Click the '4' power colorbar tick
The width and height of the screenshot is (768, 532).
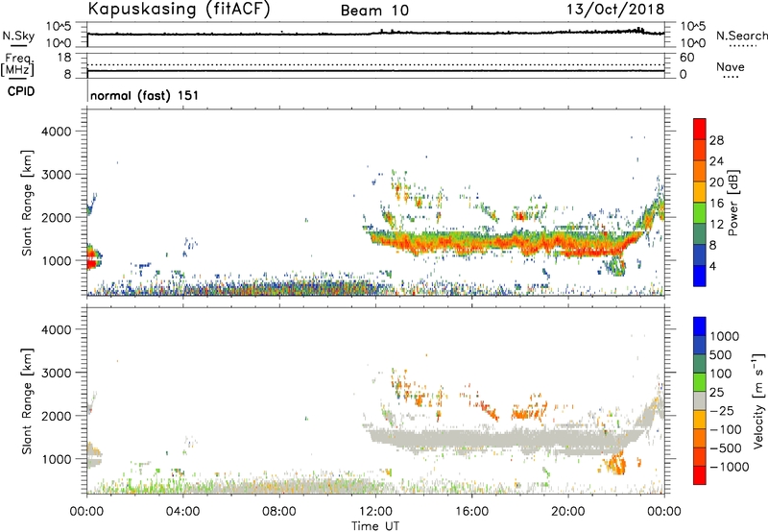point(712,266)
